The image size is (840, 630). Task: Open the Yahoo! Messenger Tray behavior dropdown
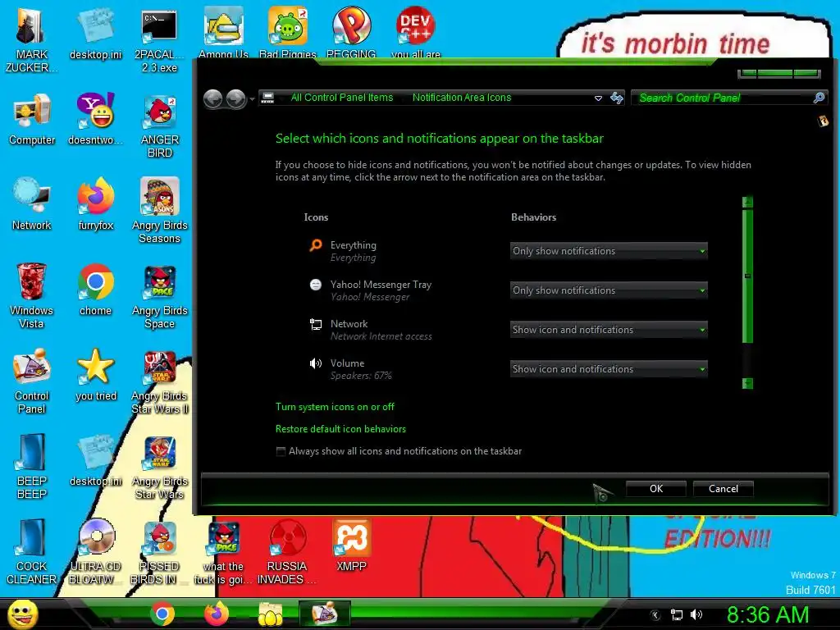609,290
